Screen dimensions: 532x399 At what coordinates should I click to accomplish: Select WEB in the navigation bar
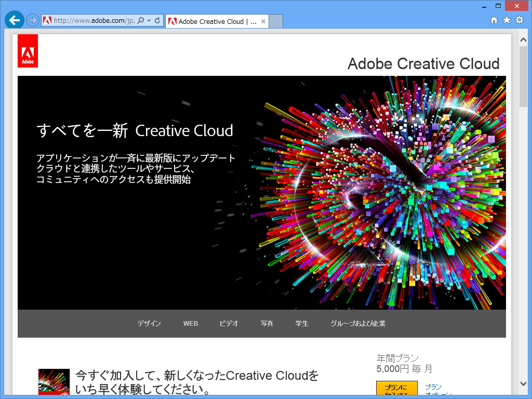(x=190, y=323)
